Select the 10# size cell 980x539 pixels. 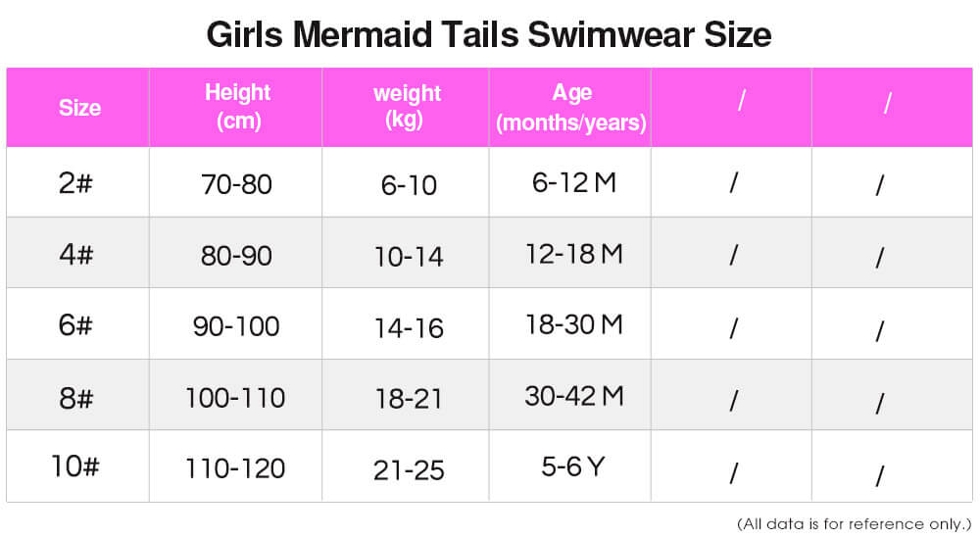[x=75, y=467]
